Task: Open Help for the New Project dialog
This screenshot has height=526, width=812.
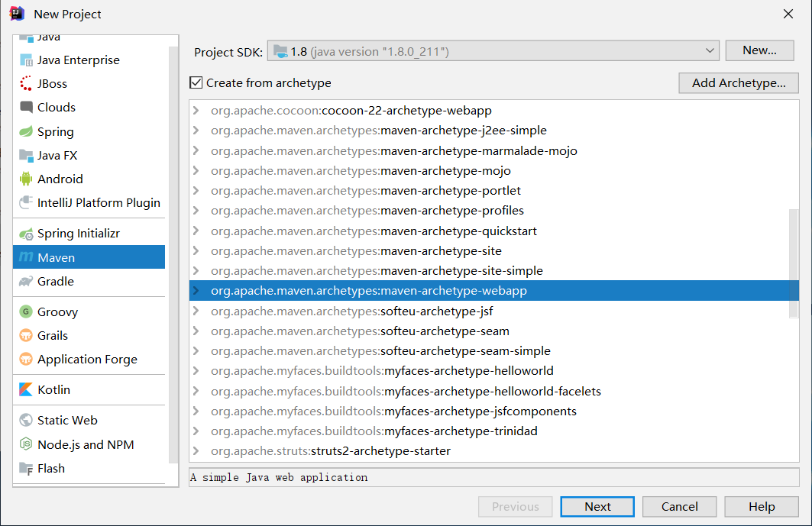Action: pos(762,506)
